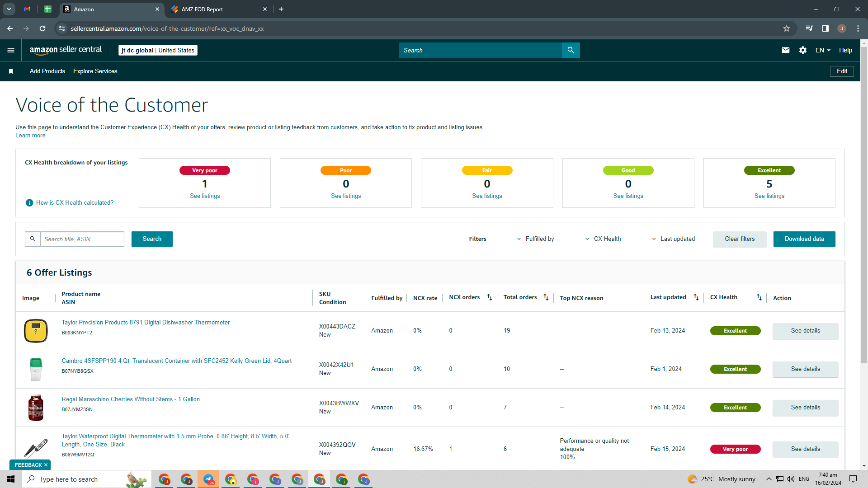Open the Learn more link
Screen dimensions: 868x488
pyautogui.click(x=30, y=136)
